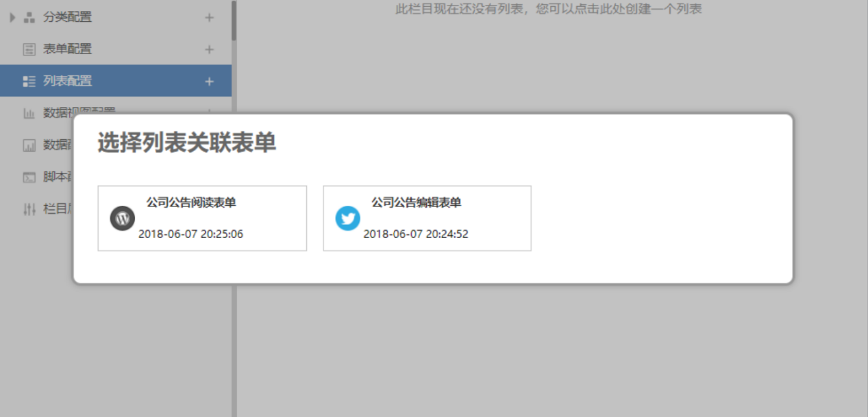The width and height of the screenshot is (868, 417).
Task: Click the 选择列表关联表单 dialog title
Action: (x=187, y=143)
